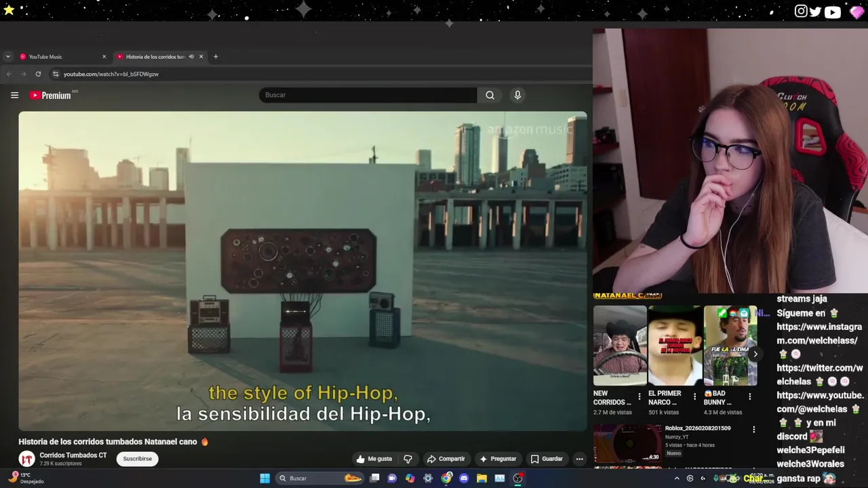Open the video meeting app on taskbar
The height and width of the screenshot is (488, 868).
click(x=392, y=478)
